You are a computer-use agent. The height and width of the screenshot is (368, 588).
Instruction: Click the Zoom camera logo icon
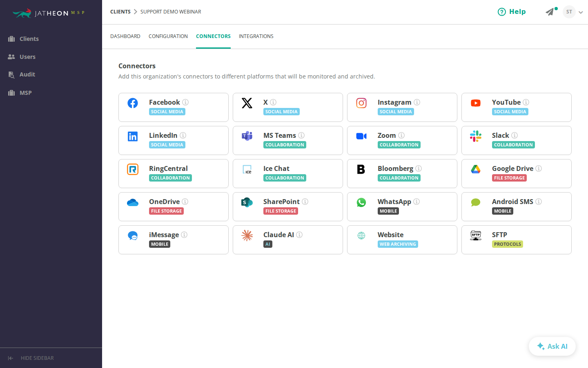361,136
